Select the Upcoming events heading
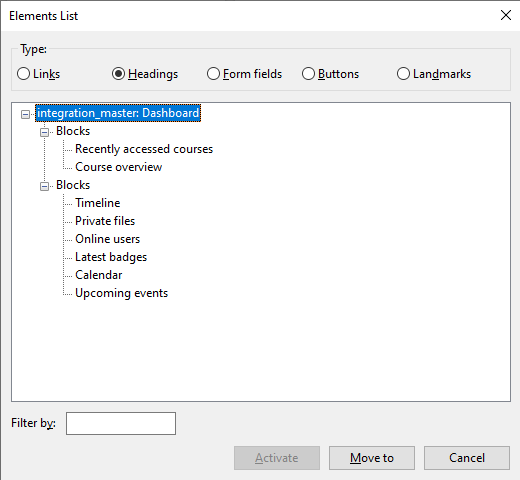The image size is (520, 480). pos(122,293)
